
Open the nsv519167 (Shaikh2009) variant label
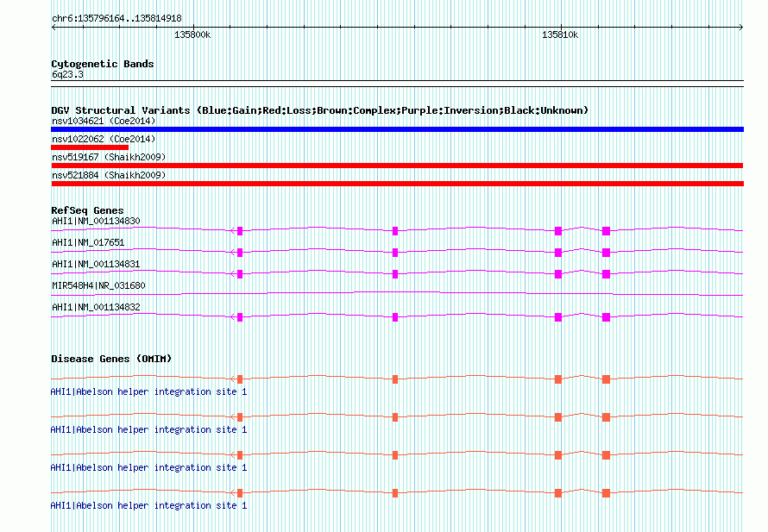pos(109,157)
